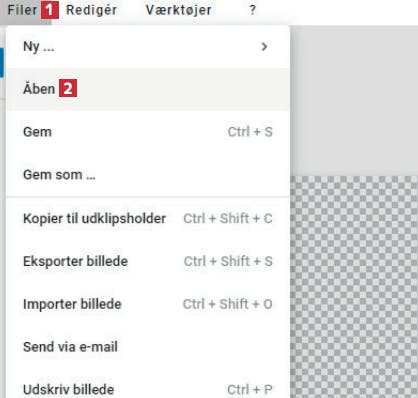418x398 pixels.
Task: Click the red number 2 badge
Action: tap(68, 88)
